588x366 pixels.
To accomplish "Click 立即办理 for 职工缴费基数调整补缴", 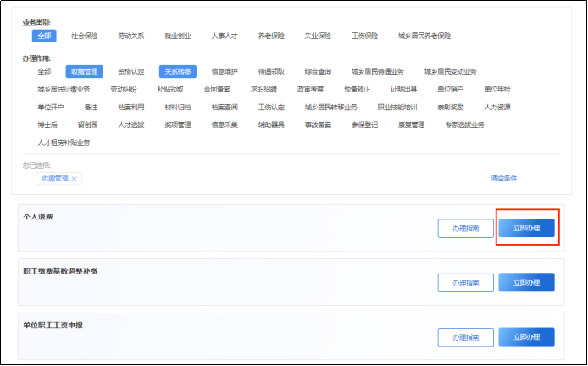I will pyautogui.click(x=526, y=283).
